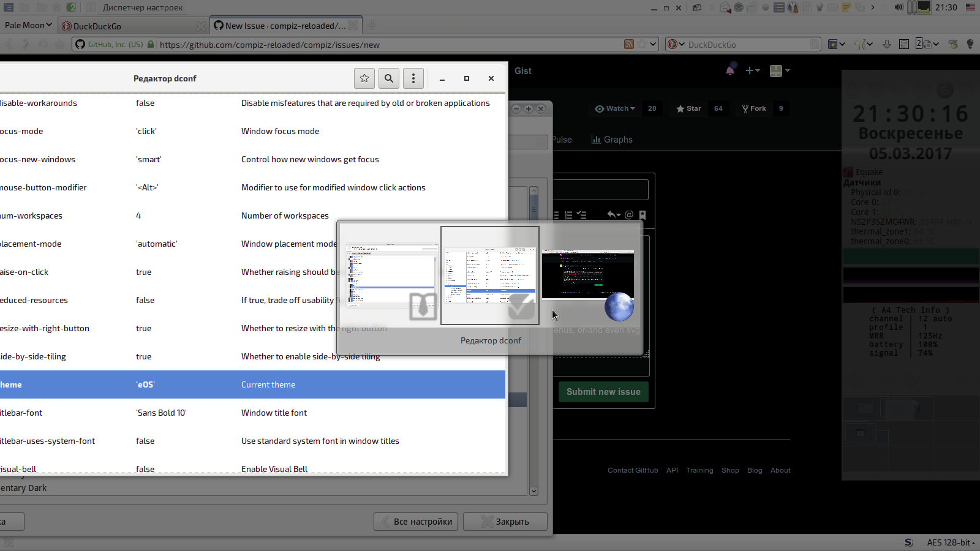This screenshot has width=980, height=551.
Task: Open DuckDuckGo search engine selector dropdown
Action: [x=676, y=44]
